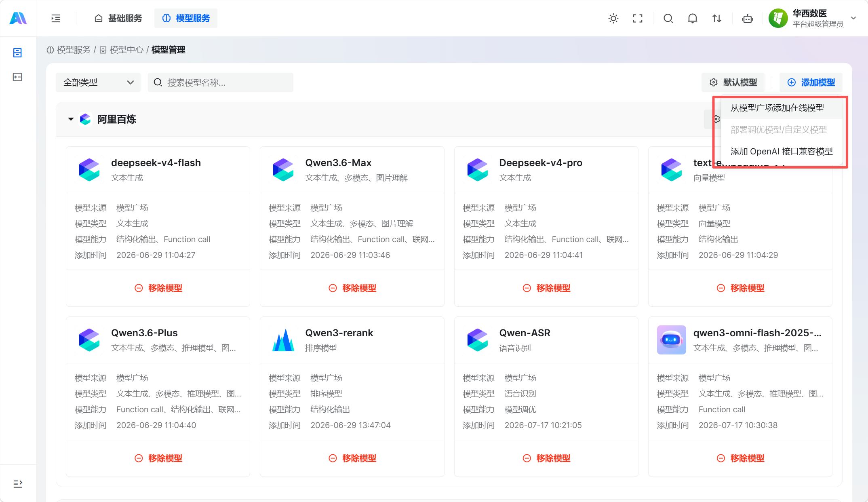
Task: Click the 华西数医 user avatar
Action: pos(778,18)
